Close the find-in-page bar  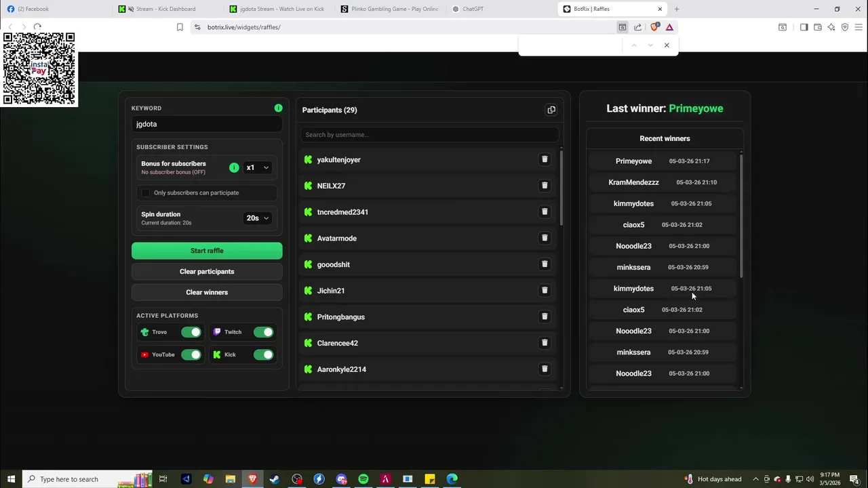coord(667,45)
